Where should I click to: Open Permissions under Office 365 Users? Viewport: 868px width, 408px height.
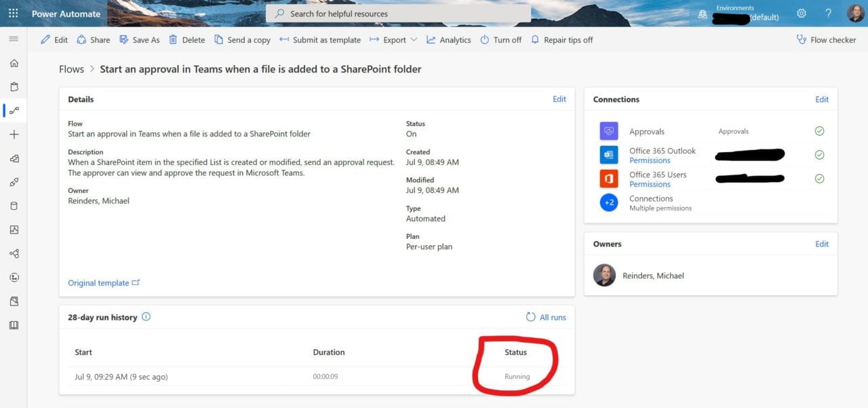650,185
